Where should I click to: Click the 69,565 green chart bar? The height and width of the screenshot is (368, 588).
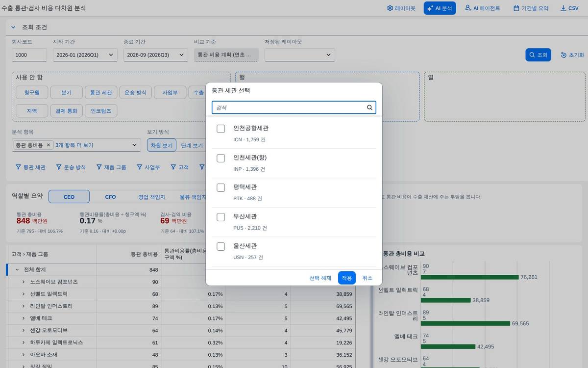(x=465, y=323)
